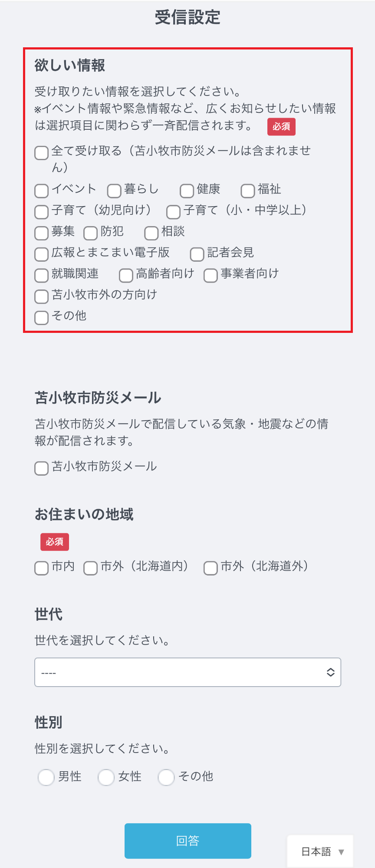Open the 世代 generation dropdown

coord(187,672)
